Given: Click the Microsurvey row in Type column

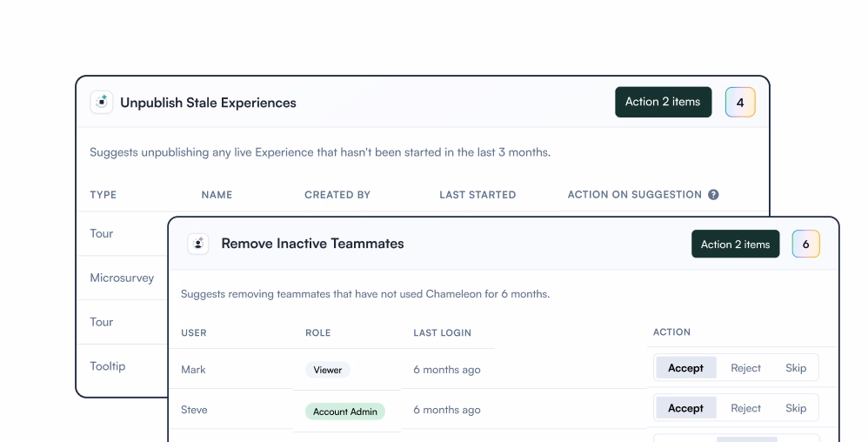Looking at the screenshot, I should pyautogui.click(x=122, y=278).
